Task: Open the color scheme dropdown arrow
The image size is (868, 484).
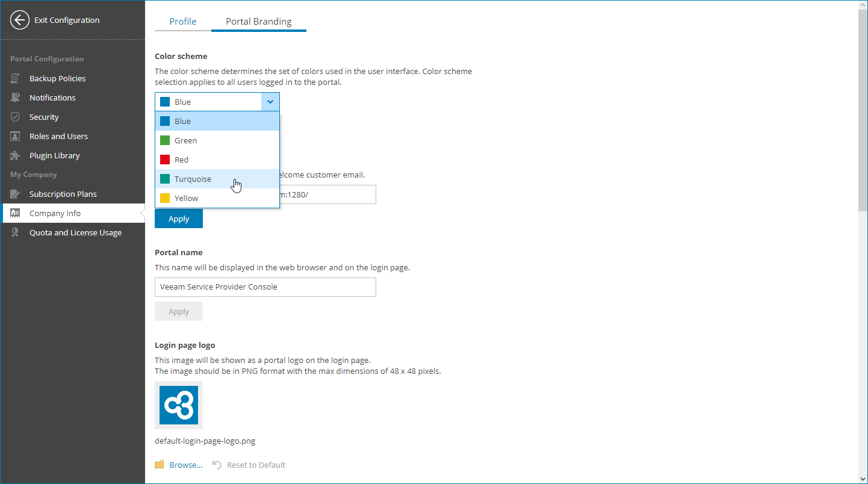Action: coord(270,101)
